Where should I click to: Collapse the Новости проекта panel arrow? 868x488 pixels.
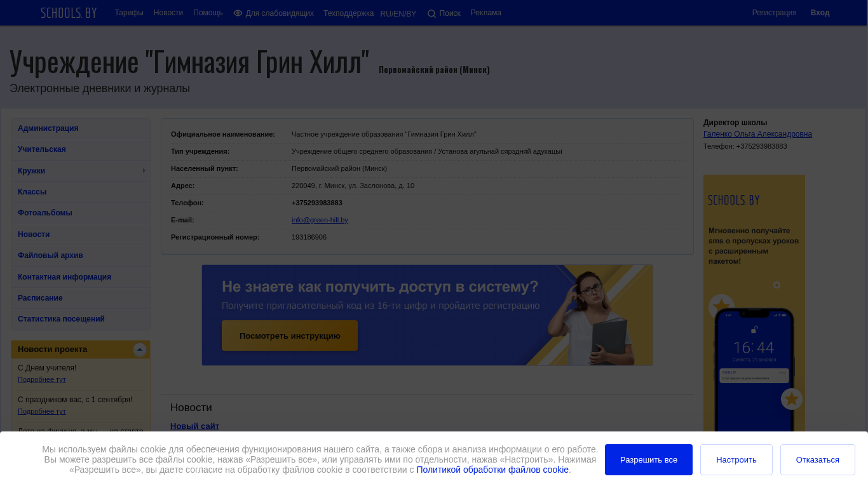point(140,349)
